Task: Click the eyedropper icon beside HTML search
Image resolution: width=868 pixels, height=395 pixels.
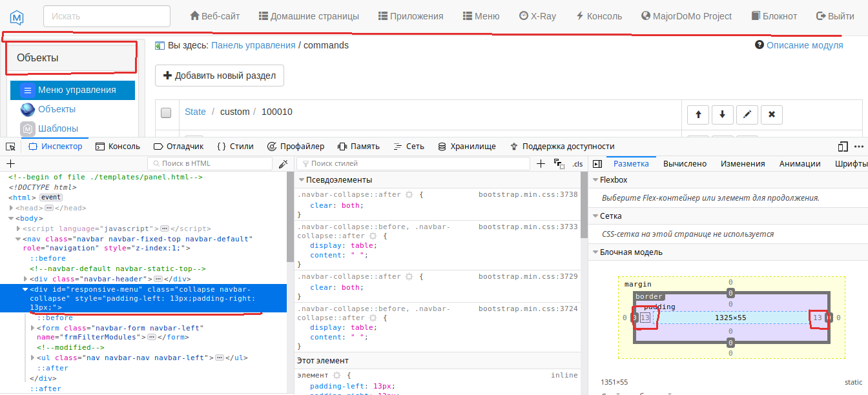Action: 283,164
